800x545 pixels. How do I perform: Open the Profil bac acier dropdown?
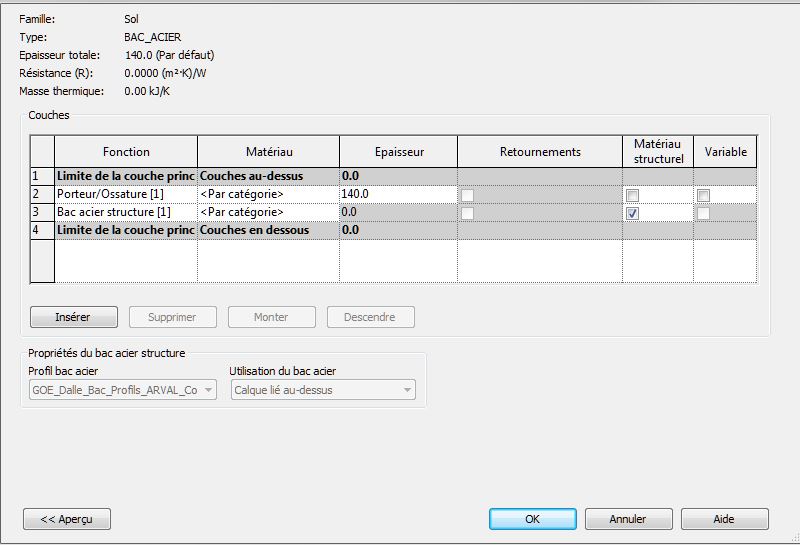point(122,390)
